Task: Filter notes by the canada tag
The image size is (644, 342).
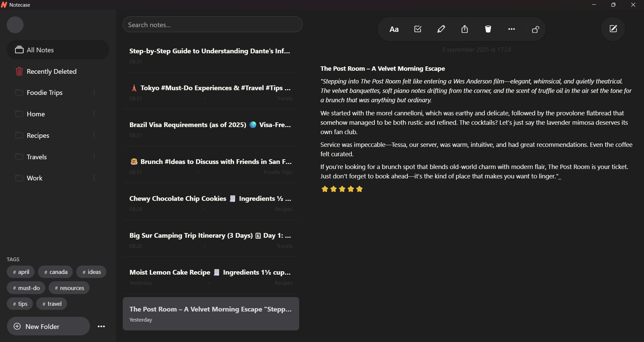Action: (x=55, y=272)
